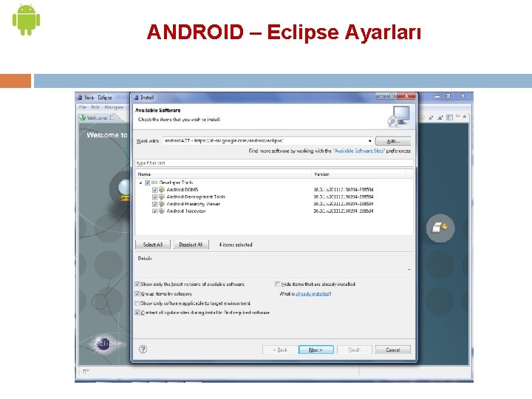The image size is (532, 399).
Task: Collapse the Developer Tools tree node
Action: pos(140,183)
